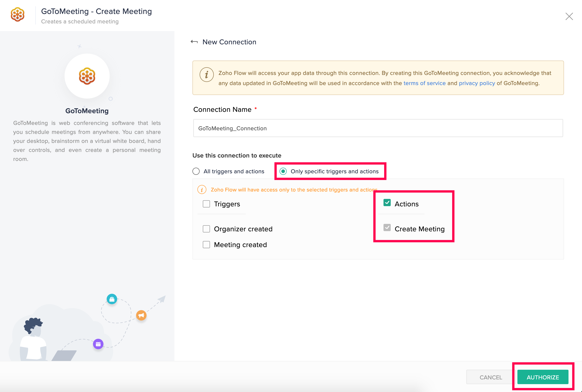The image size is (582, 392).
Task: Select All triggers and actions option
Action: pyautogui.click(x=196, y=171)
